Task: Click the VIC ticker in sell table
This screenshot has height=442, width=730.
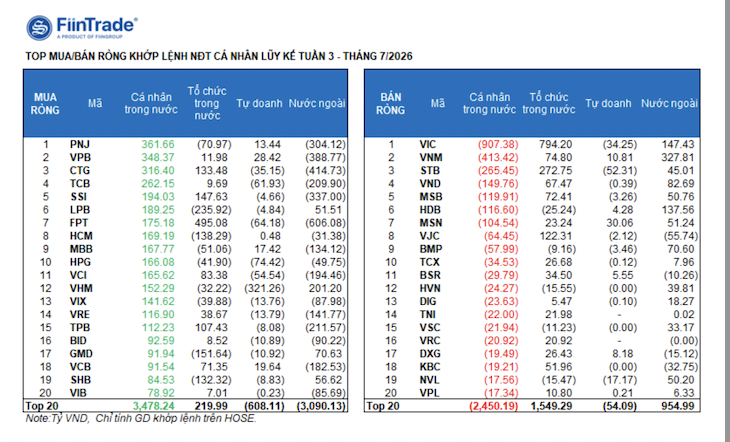Action: pos(428,144)
